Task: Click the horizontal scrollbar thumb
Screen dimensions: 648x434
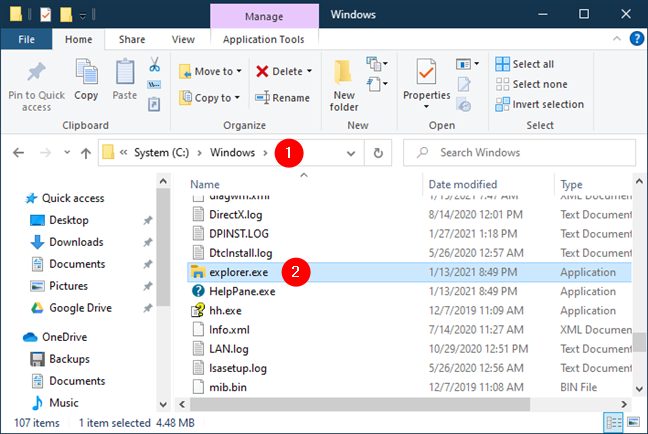Action: pos(360,404)
